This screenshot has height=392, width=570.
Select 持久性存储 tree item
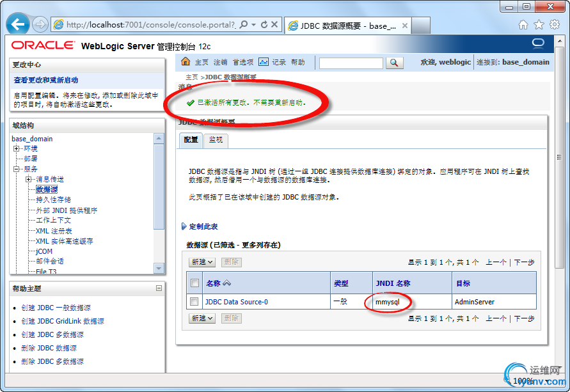[53, 200]
